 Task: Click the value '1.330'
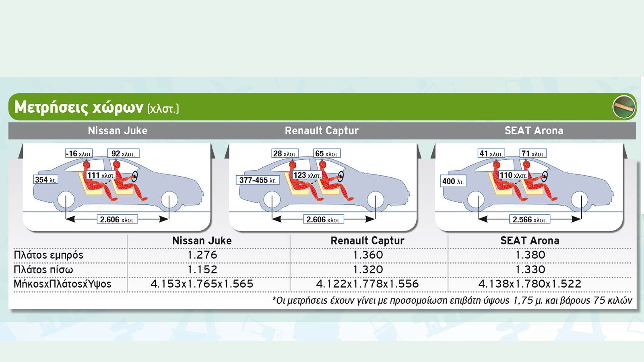pos(530,269)
